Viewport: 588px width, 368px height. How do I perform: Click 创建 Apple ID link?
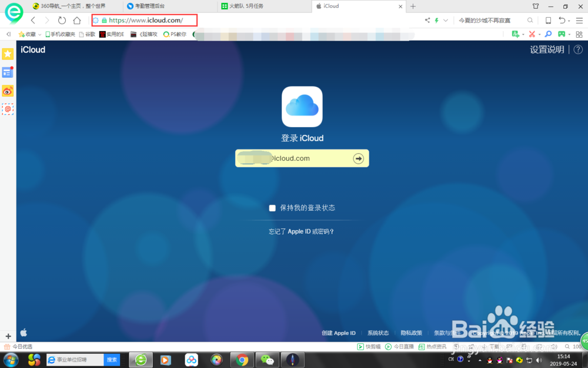[339, 333]
